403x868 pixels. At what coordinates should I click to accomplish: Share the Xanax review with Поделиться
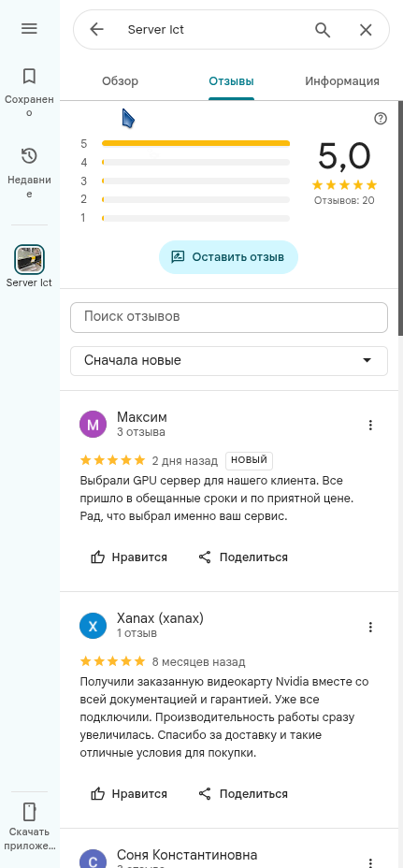tap(243, 794)
